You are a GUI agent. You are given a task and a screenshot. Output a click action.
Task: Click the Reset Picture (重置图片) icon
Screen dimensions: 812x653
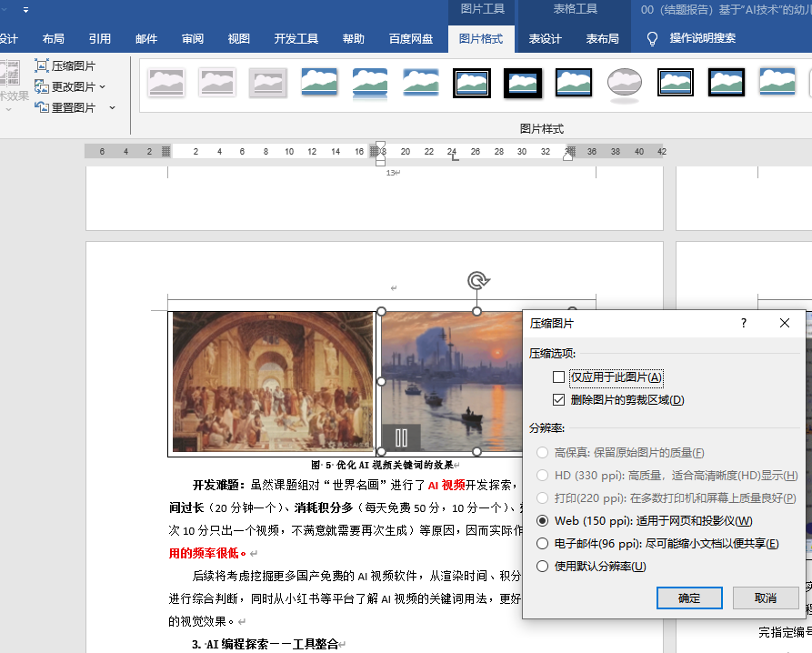click(x=42, y=107)
